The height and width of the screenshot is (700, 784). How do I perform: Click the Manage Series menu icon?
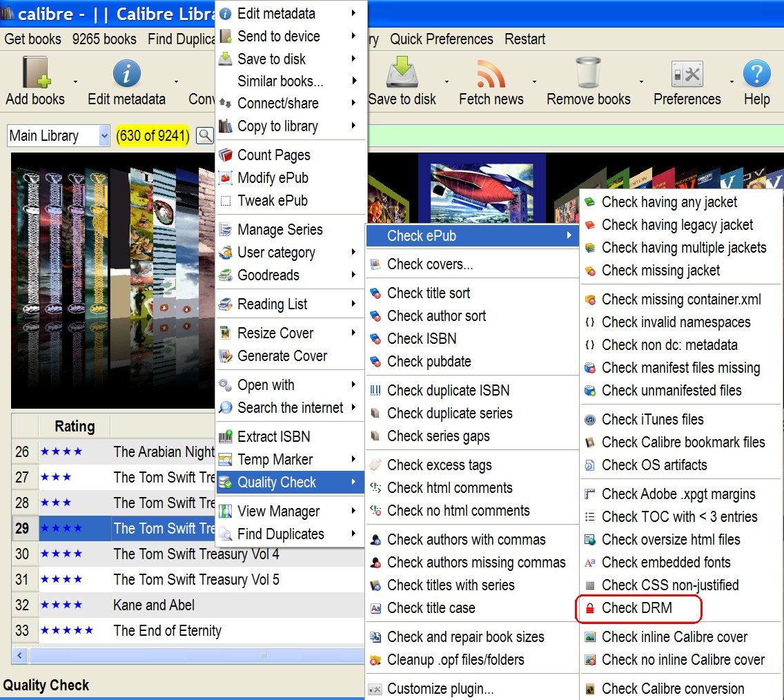pos(226,229)
